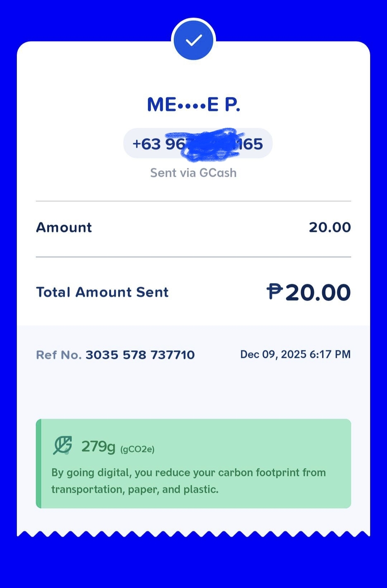Click the 'Total Amount Sent' label
The width and height of the screenshot is (387, 588).
click(x=102, y=292)
